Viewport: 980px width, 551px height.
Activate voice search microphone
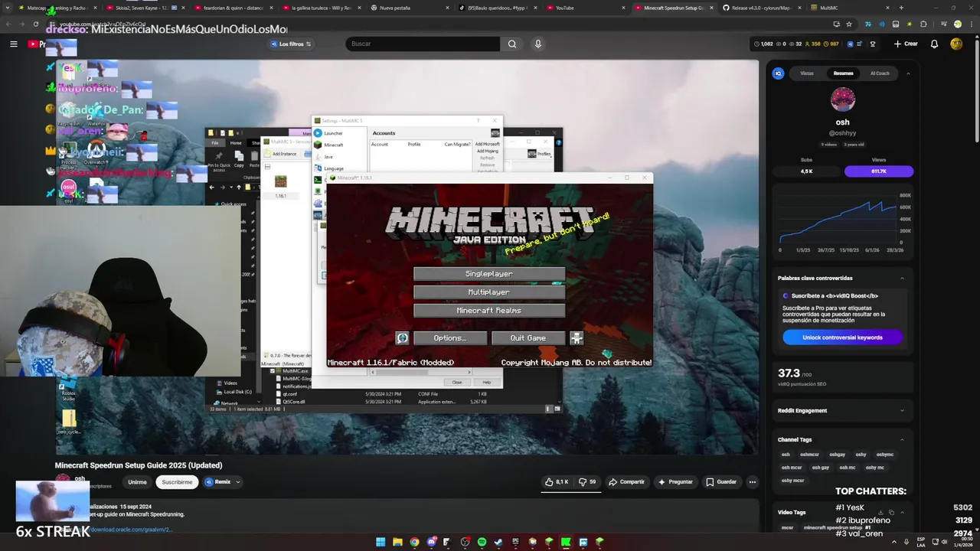tap(538, 44)
